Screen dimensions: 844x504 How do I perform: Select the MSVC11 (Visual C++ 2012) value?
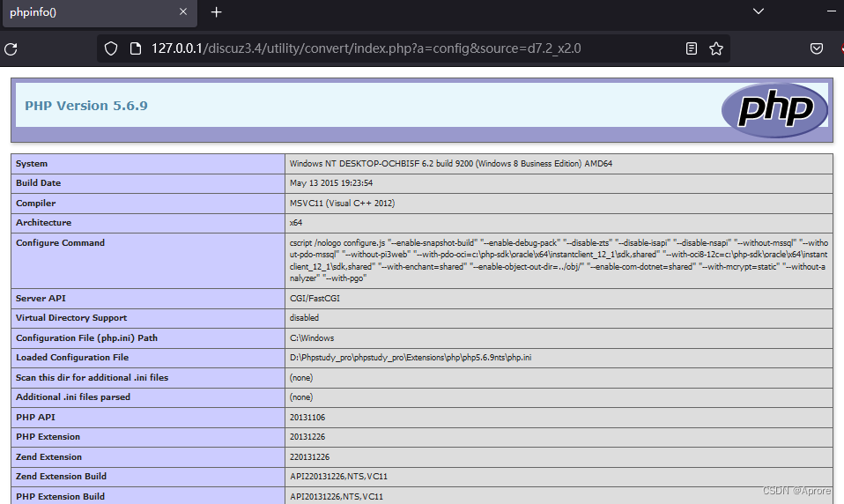tap(343, 203)
